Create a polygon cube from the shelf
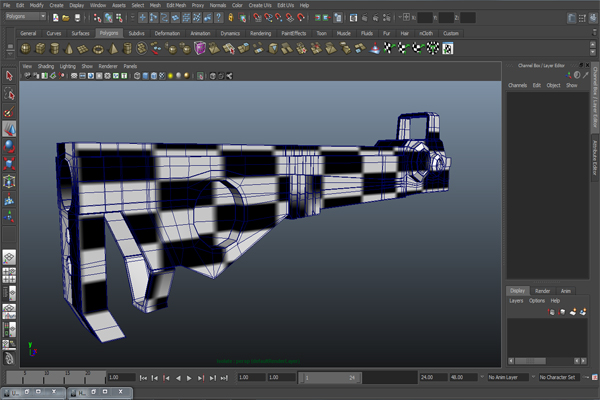Screen dimensions: 600x400 40,49
